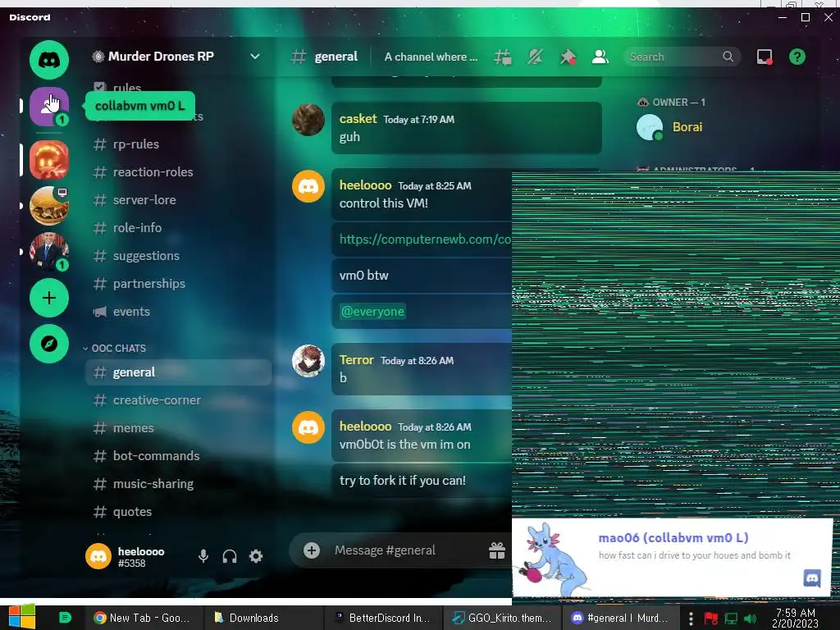Open the inbox icon
840x630 pixels.
click(765, 57)
